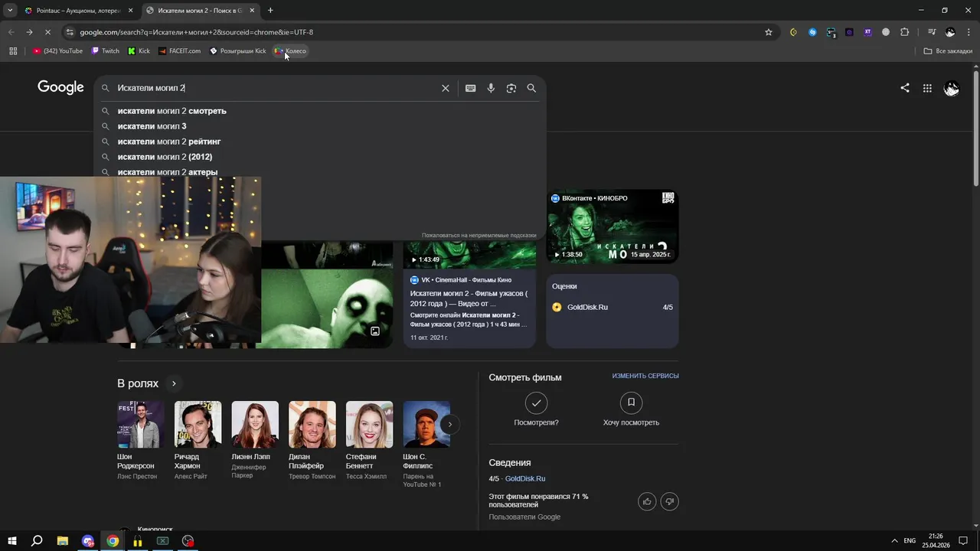Open the XT extension icon

pos(867,32)
